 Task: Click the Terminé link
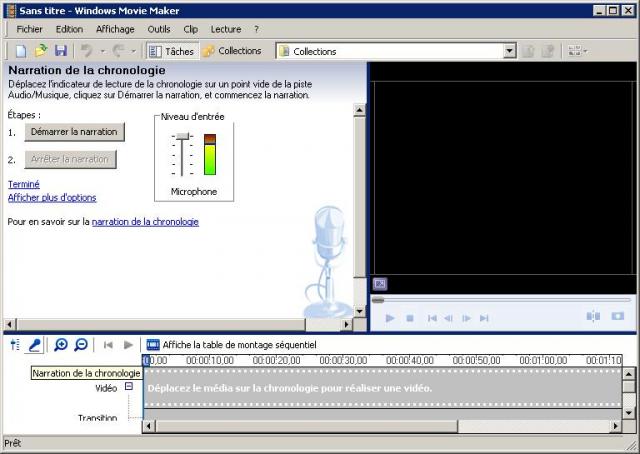(x=24, y=184)
